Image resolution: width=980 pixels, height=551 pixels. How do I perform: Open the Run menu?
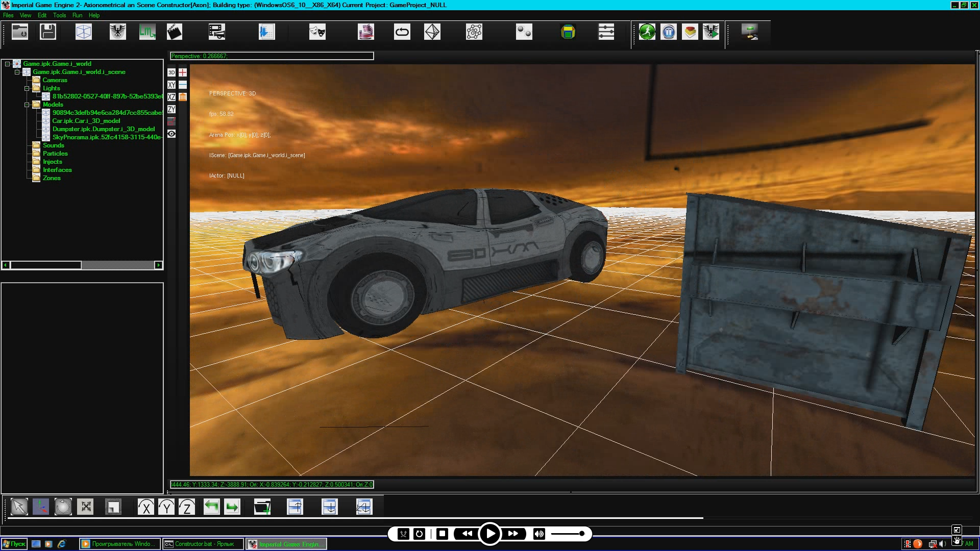78,15
